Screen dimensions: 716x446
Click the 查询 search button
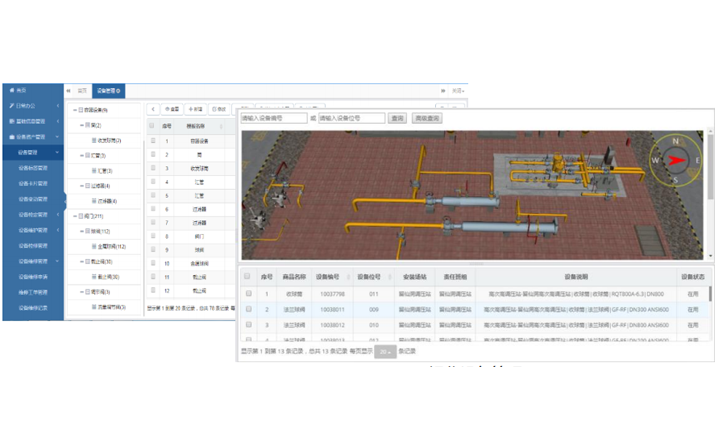coord(398,118)
